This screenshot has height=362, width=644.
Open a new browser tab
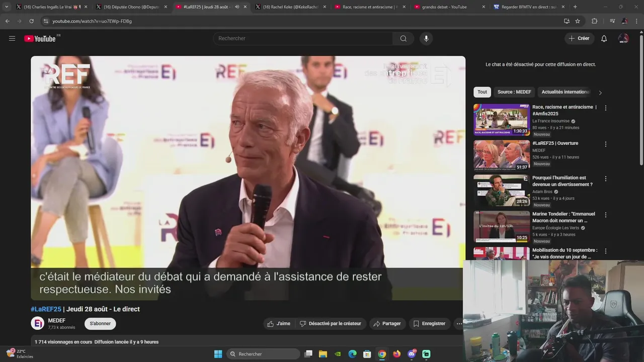(x=575, y=7)
